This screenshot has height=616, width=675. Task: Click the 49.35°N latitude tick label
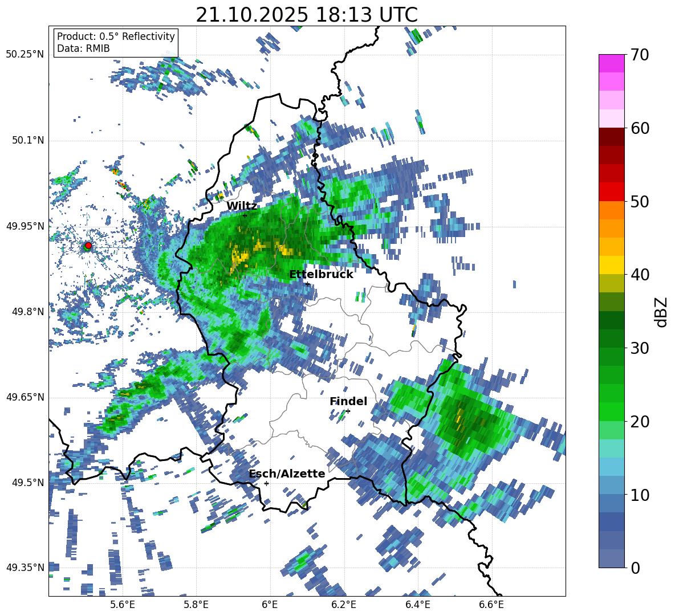point(25,568)
